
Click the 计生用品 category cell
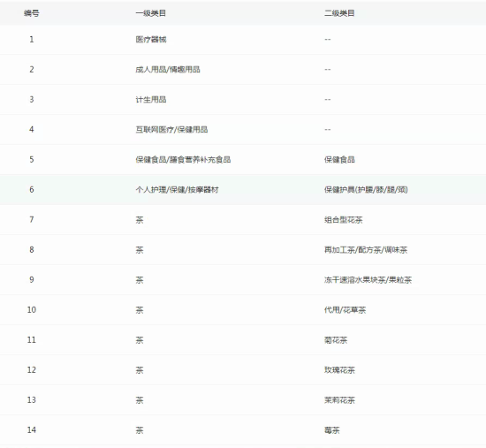[x=151, y=100]
